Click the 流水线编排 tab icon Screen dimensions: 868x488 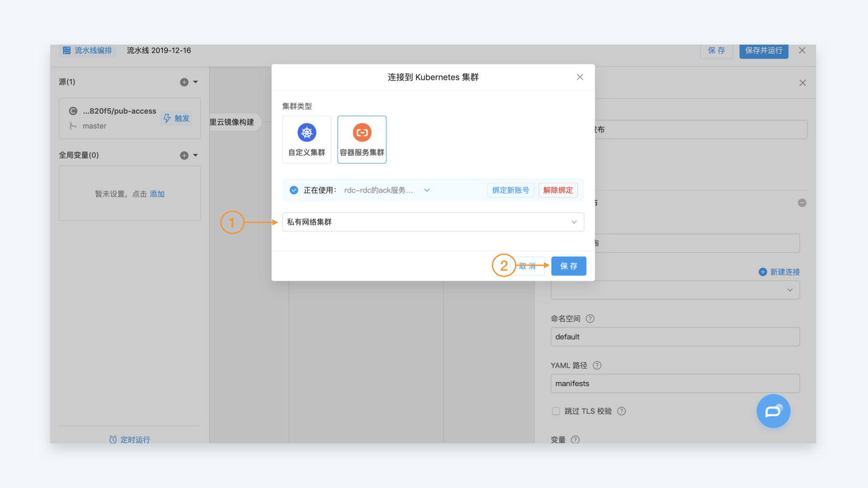[66, 50]
